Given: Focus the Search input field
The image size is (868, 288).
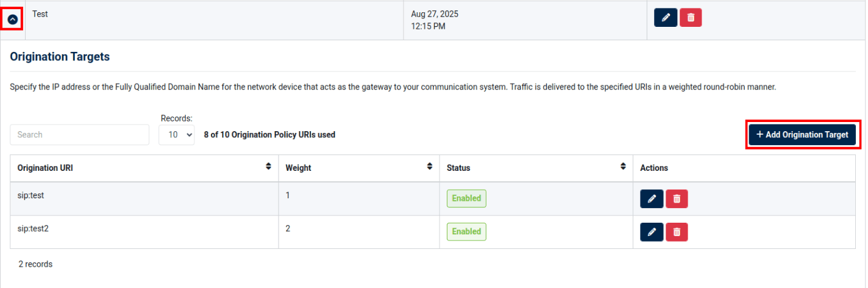Looking at the screenshot, I should pyautogui.click(x=79, y=135).
